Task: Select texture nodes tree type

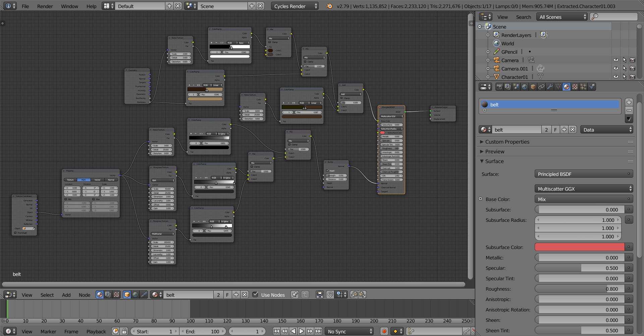Action: (x=116, y=295)
